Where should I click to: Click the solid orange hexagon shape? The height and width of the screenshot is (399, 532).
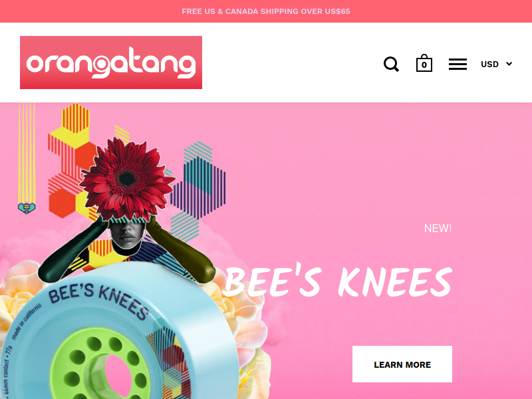pos(62,203)
